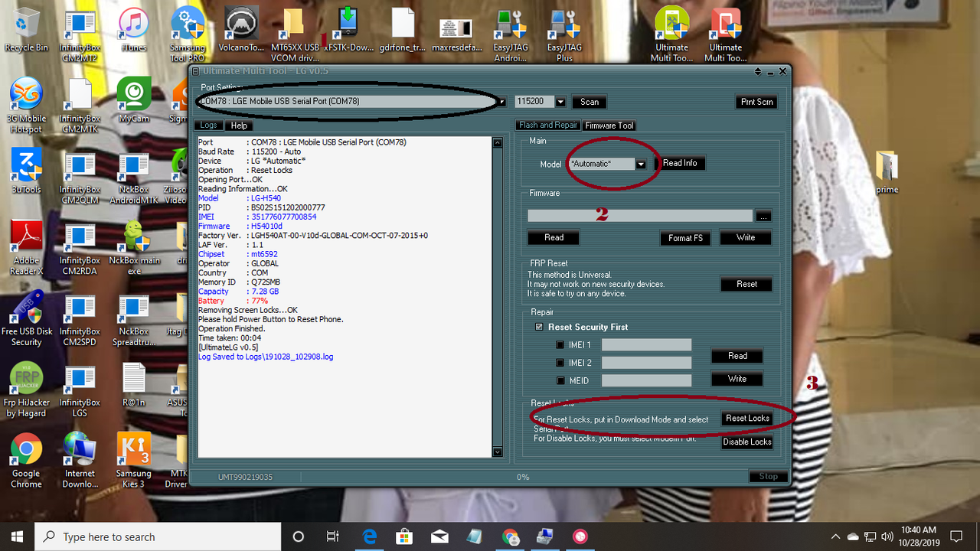Select the MyCam desktop shortcut

click(x=134, y=101)
